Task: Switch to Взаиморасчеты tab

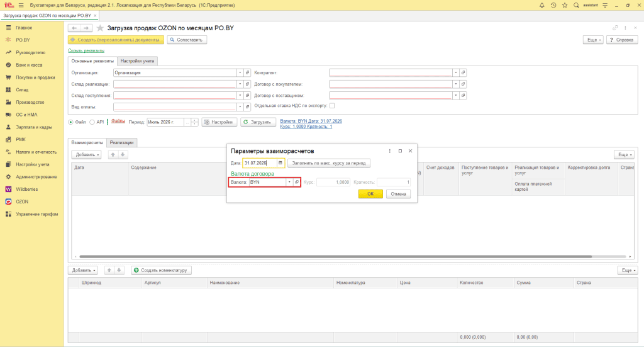Action: (x=87, y=143)
